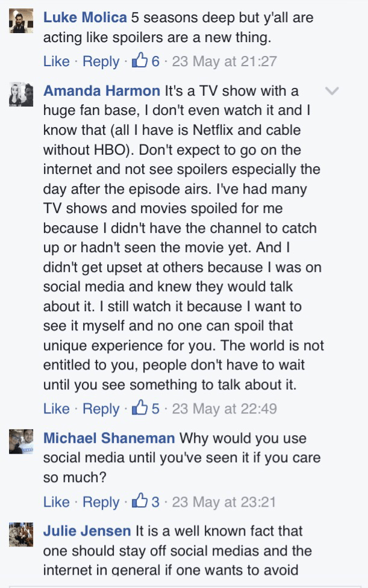Reply to Michael Shaneman's comment
This screenshot has height=588, width=368.
tap(101, 502)
